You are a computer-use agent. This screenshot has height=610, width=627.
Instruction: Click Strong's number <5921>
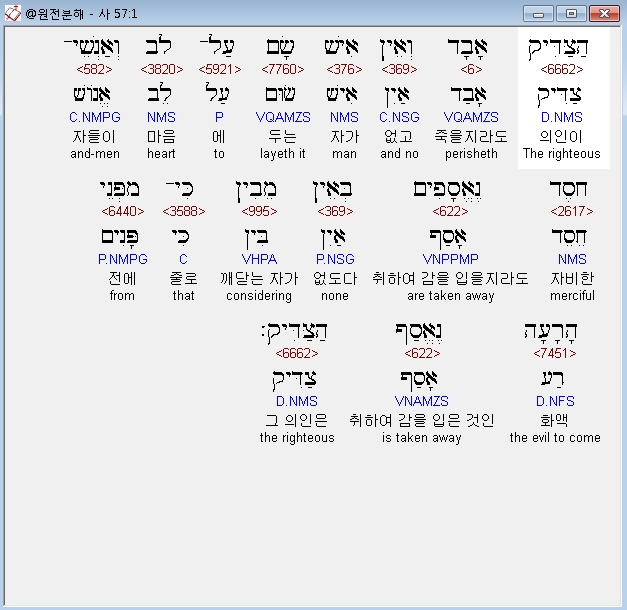pos(220,69)
